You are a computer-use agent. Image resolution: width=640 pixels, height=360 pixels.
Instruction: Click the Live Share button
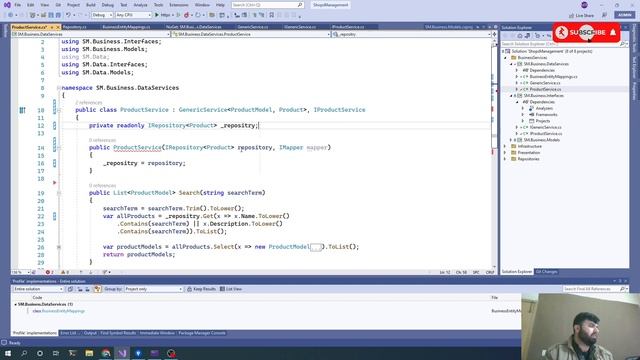581,16
